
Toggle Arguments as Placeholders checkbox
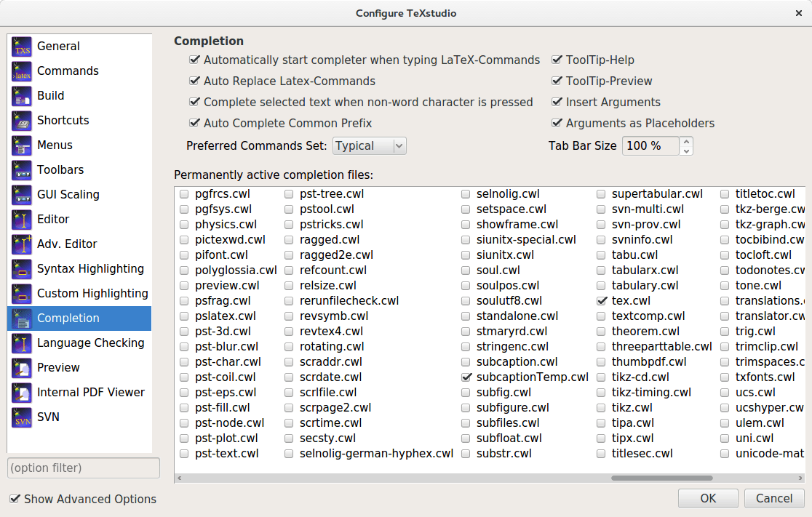pyautogui.click(x=557, y=123)
